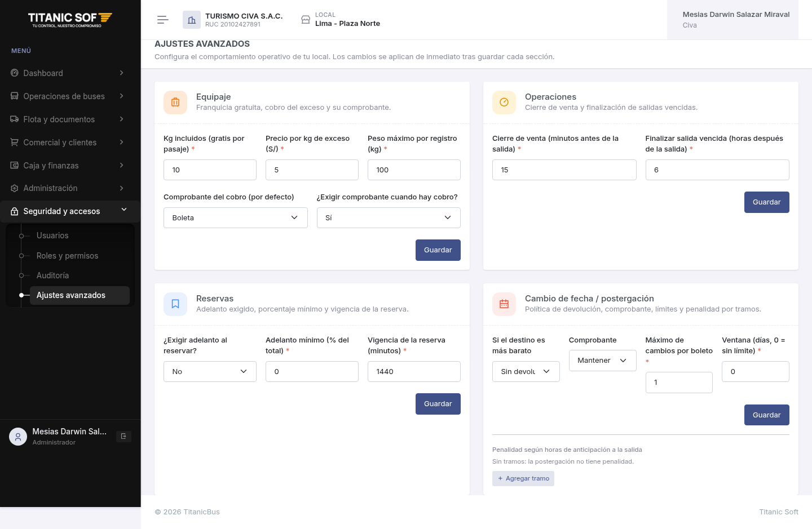Focus the Finalizar salida vencida hours field

coord(717,170)
